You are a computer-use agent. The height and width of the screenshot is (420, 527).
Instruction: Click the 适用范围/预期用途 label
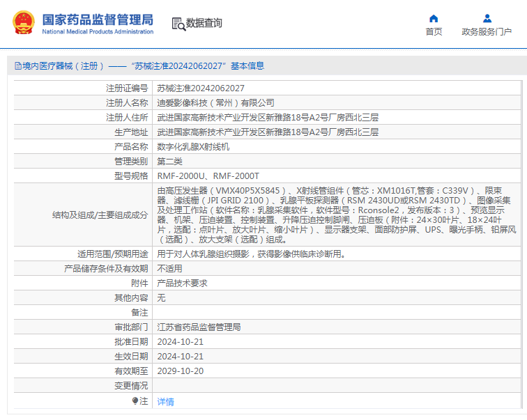coord(113,254)
